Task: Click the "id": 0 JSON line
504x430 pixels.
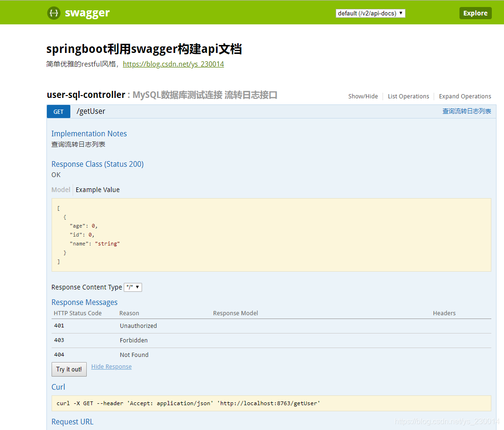Action: coord(82,235)
